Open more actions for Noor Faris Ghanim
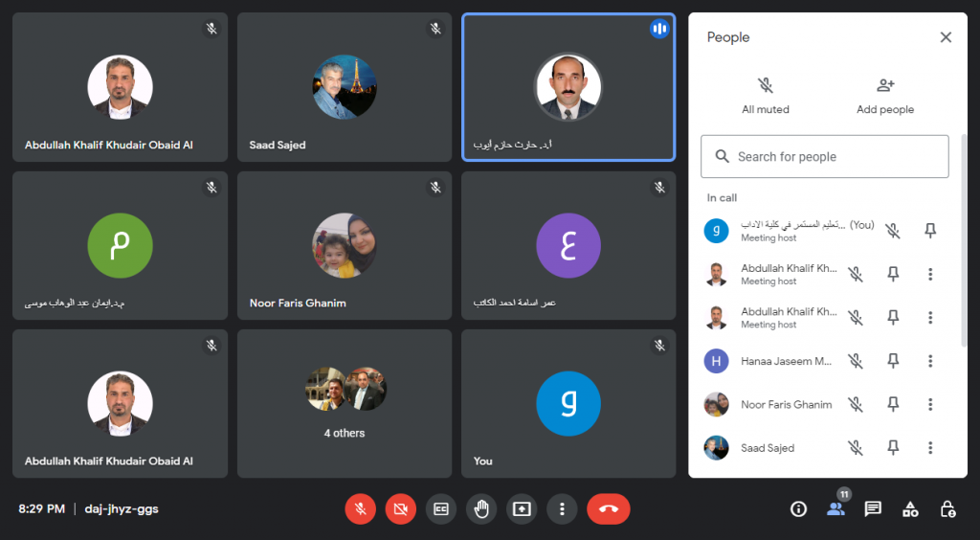Image resolution: width=980 pixels, height=540 pixels. [x=930, y=404]
